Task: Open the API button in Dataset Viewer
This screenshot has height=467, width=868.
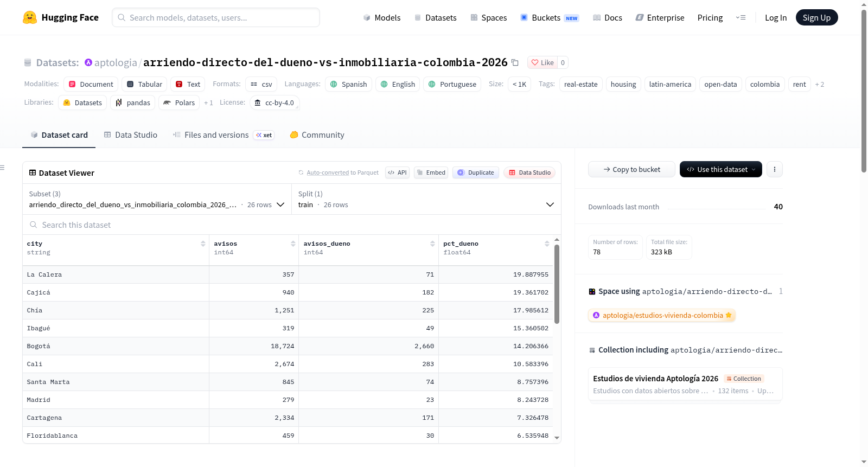Action: tap(397, 172)
